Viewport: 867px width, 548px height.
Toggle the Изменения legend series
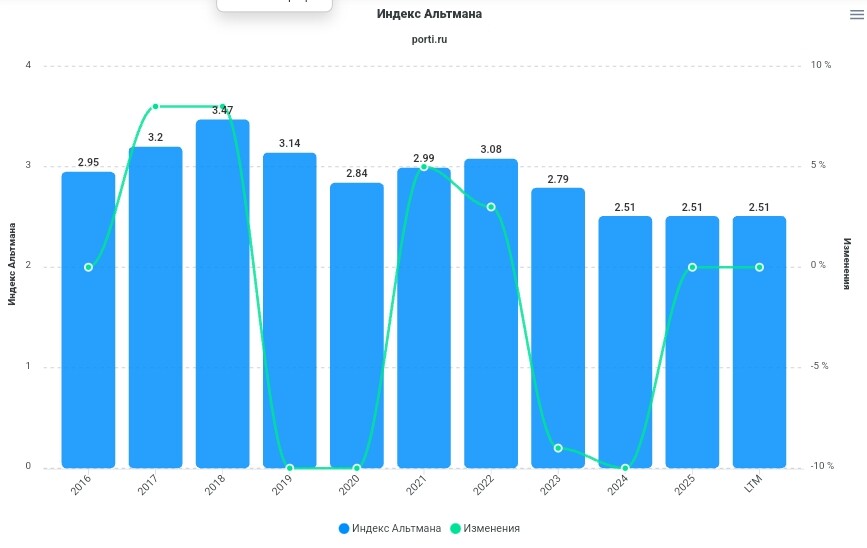(x=490, y=528)
